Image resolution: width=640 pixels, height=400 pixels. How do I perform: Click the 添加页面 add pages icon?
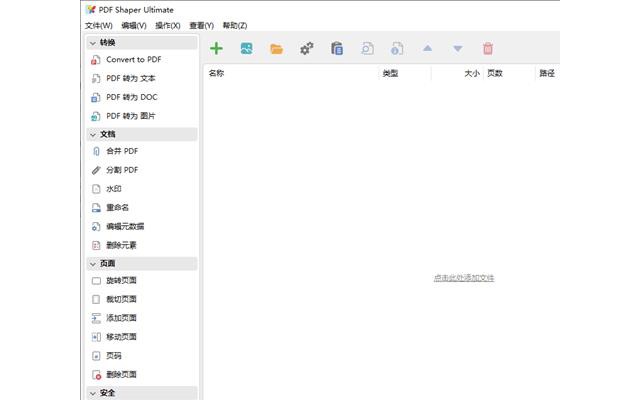[96, 318]
